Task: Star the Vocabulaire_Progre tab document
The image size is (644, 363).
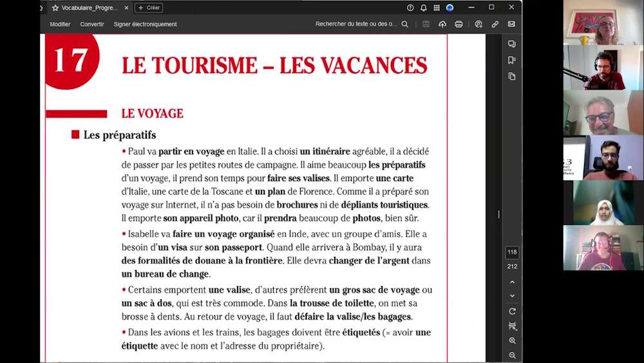Action: [x=55, y=8]
